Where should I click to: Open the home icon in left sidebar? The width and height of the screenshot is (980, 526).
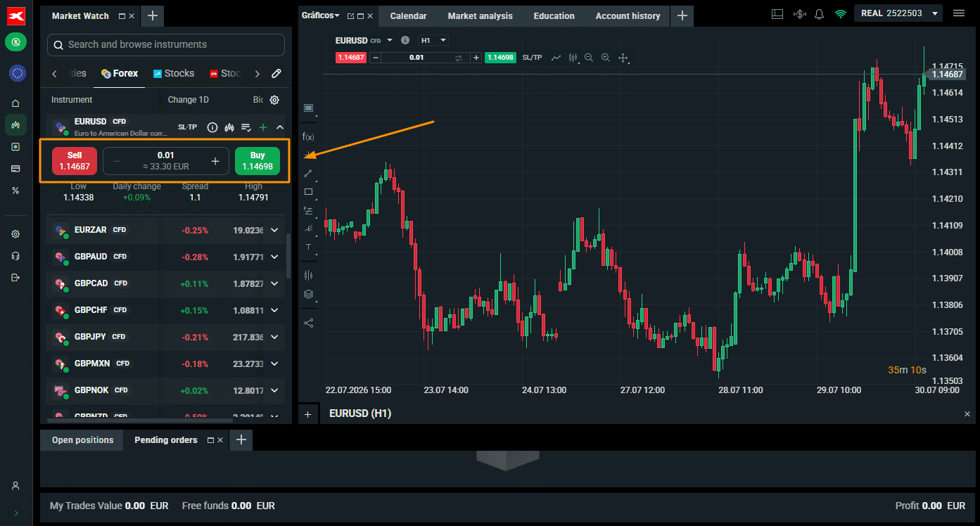15,103
